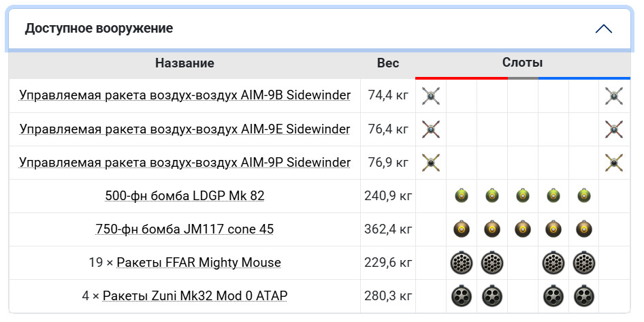Image resolution: width=644 pixels, height=322 pixels.
Task: Open AIM-9B Sidewinder missile link
Action: point(184,95)
